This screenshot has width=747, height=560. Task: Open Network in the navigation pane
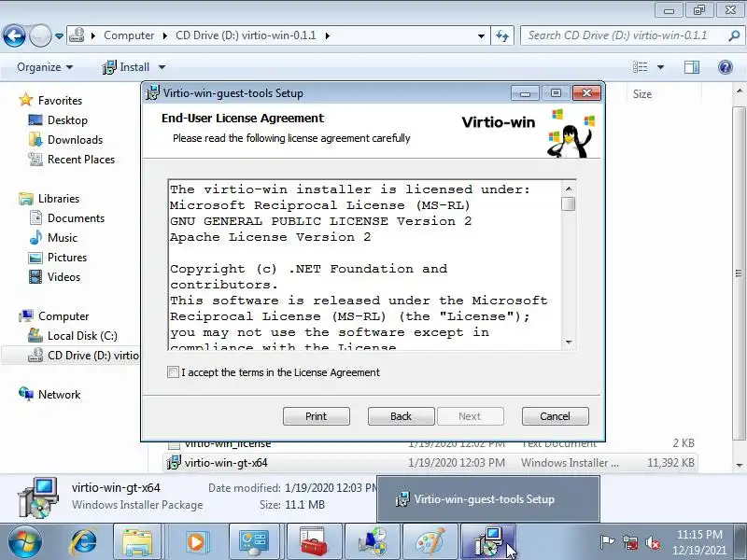coord(59,394)
